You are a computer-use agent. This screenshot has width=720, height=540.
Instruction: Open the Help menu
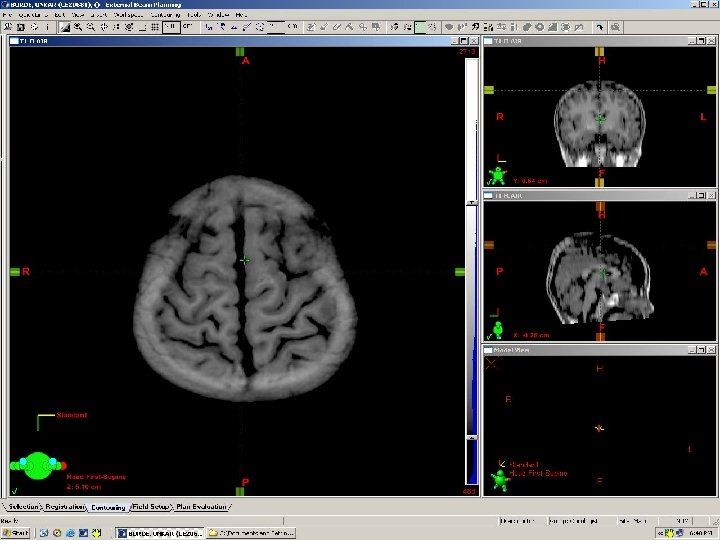click(x=241, y=15)
